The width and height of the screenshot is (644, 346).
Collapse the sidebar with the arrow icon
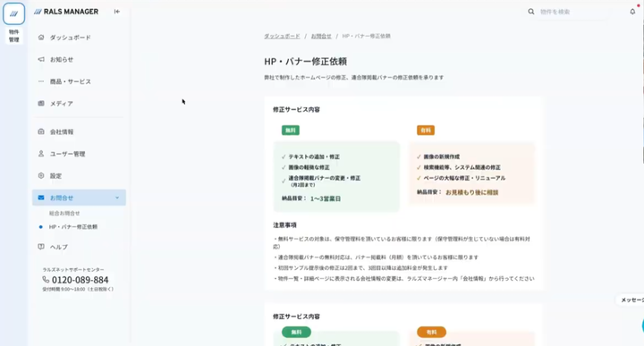tap(117, 12)
